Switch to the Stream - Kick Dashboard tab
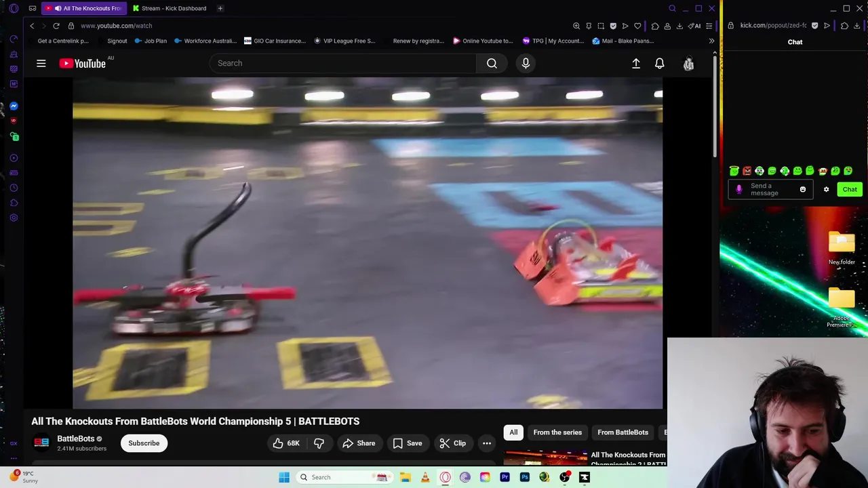Image resolution: width=868 pixels, height=488 pixels. (x=170, y=8)
